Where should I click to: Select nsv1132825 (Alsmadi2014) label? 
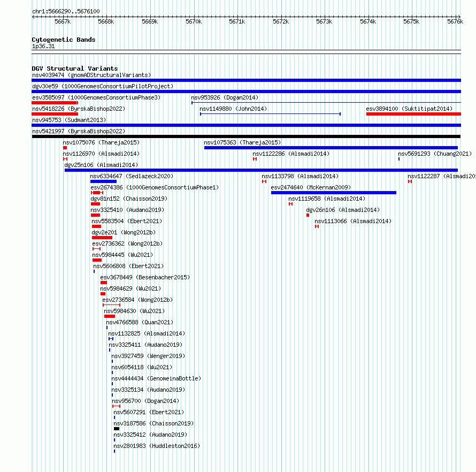click(x=147, y=333)
